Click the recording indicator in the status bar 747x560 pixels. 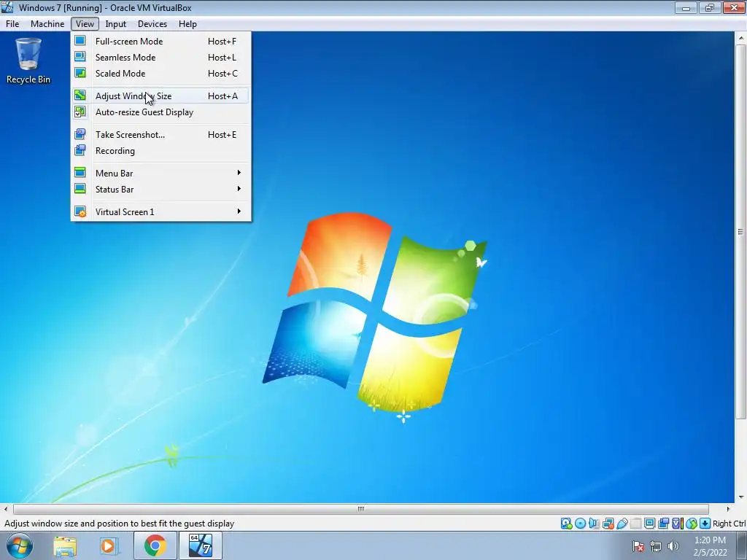click(663, 524)
